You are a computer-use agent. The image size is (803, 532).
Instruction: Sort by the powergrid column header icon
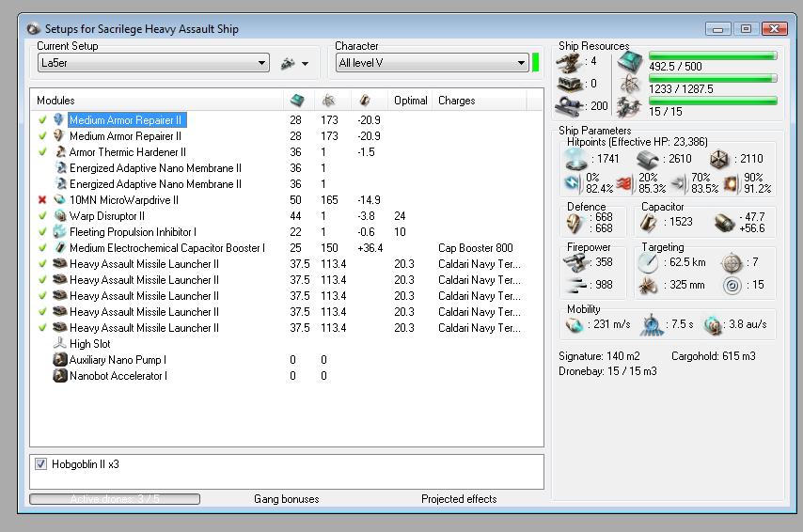pyautogui.click(x=328, y=101)
